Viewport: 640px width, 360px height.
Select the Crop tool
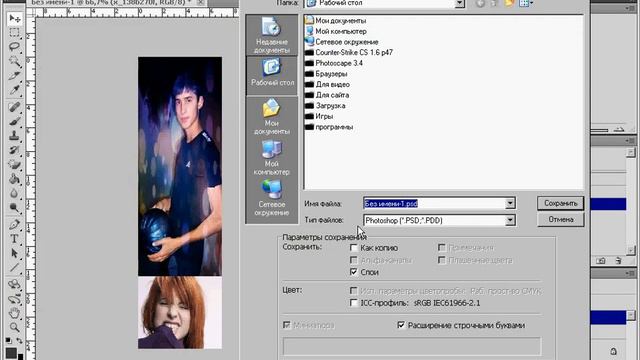pyautogui.click(x=15, y=76)
